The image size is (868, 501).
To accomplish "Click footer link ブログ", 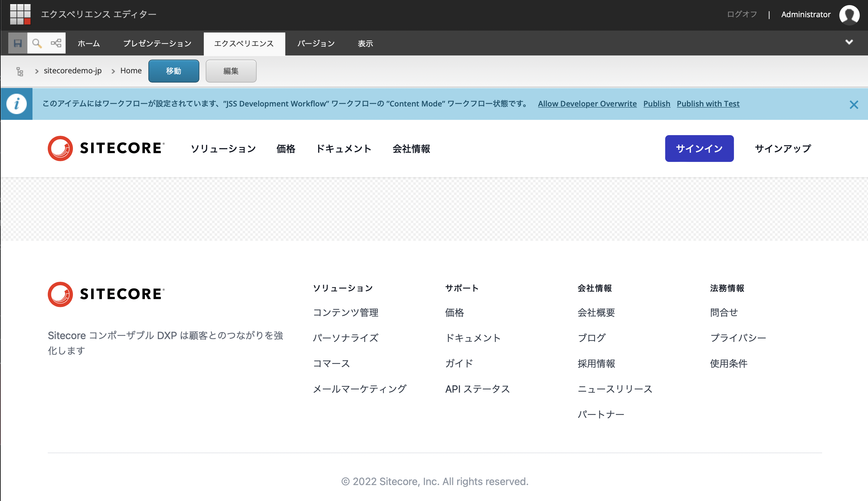I will 591,338.
